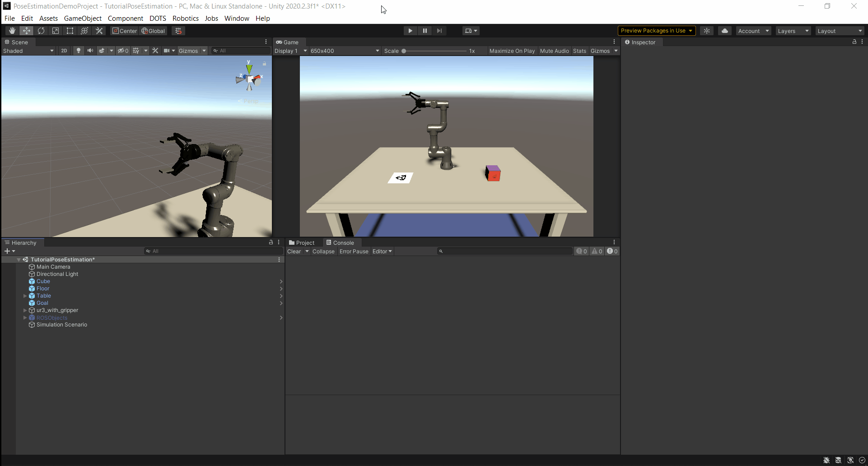Select the Move tool

[27, 31]
